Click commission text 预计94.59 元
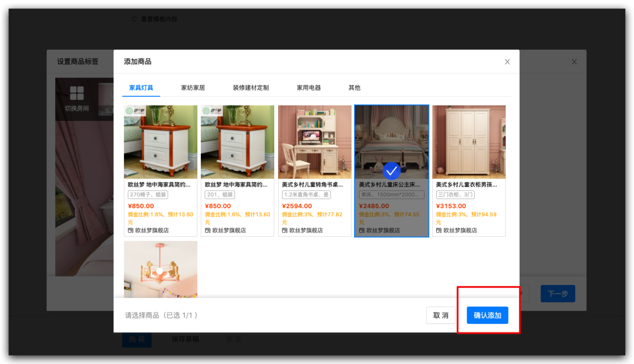The image size is (634, 364). pyautogui.click(x=466, y=218)
